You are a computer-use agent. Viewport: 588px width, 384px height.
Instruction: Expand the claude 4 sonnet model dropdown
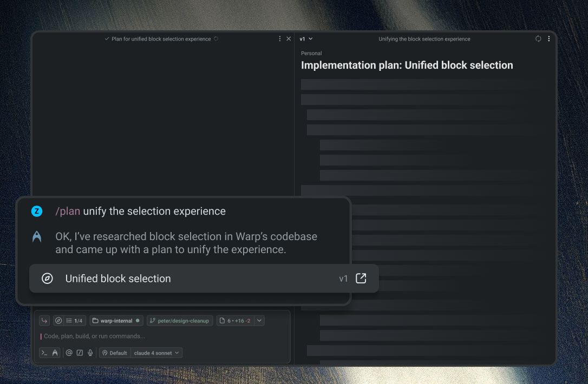click(x=156, y=353)
